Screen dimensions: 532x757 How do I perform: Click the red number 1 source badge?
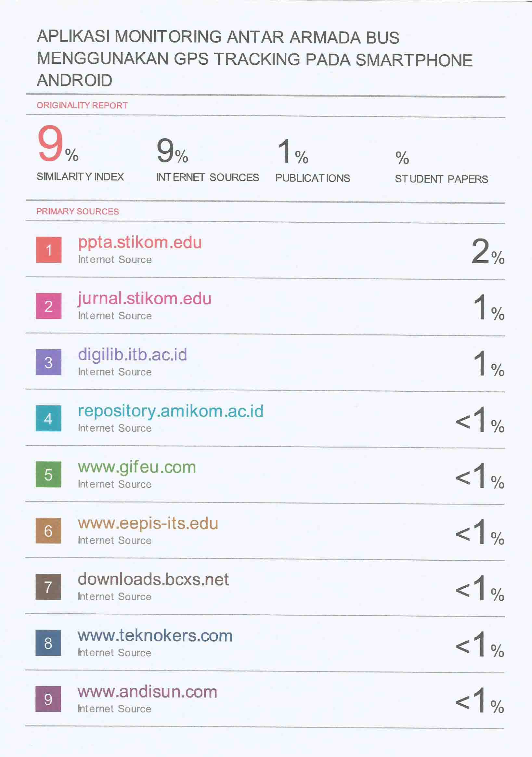(x=48, y=250)
